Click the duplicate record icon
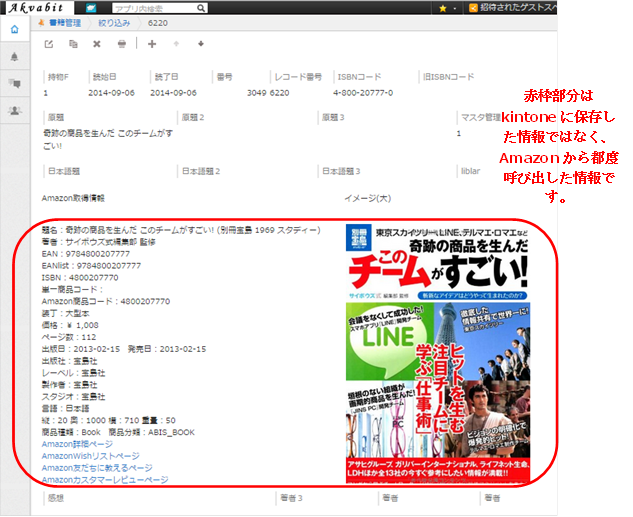Image resolution: width=633 pixels, height=517 pixels. (73, 44)
